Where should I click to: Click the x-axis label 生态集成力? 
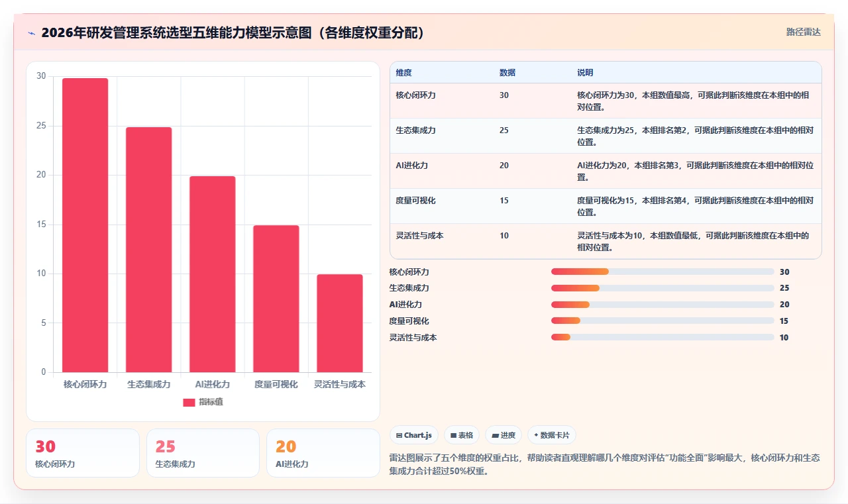[x=149, y=384]
